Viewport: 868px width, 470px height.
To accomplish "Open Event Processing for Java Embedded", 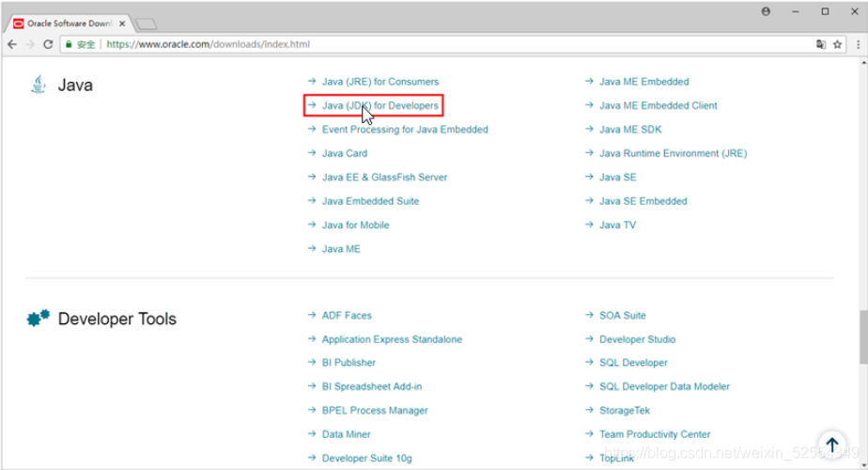I will [405, 129].
